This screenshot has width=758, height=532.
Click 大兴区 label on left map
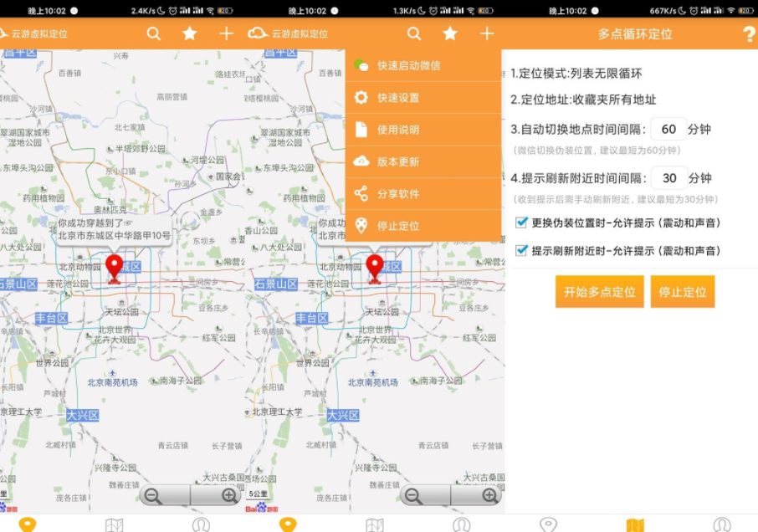[82, 415]
